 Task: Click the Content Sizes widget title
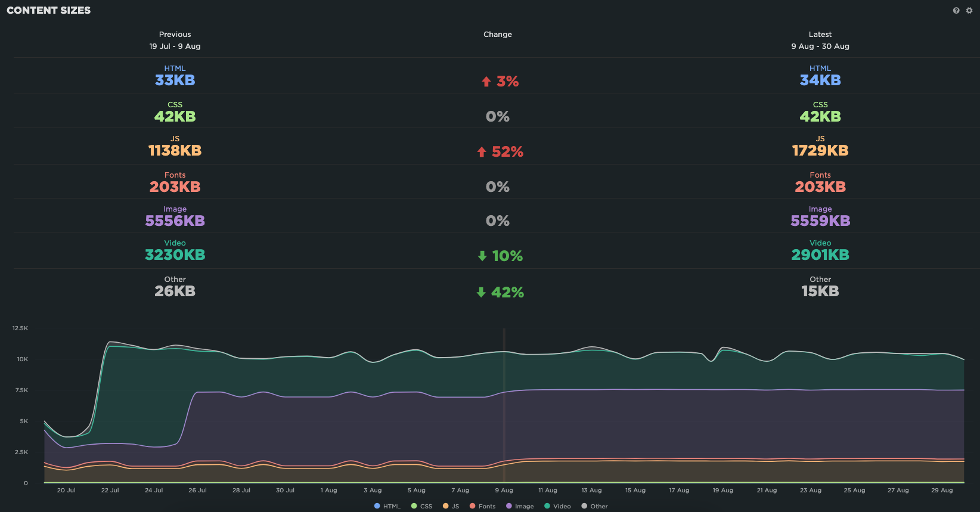click(x=49, y=10)
